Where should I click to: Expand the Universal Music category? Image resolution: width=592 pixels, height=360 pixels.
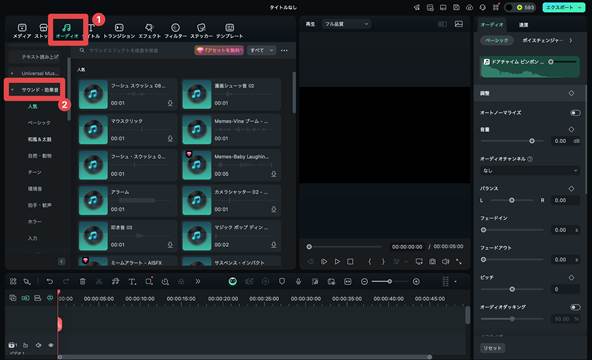tap(12, 73)
